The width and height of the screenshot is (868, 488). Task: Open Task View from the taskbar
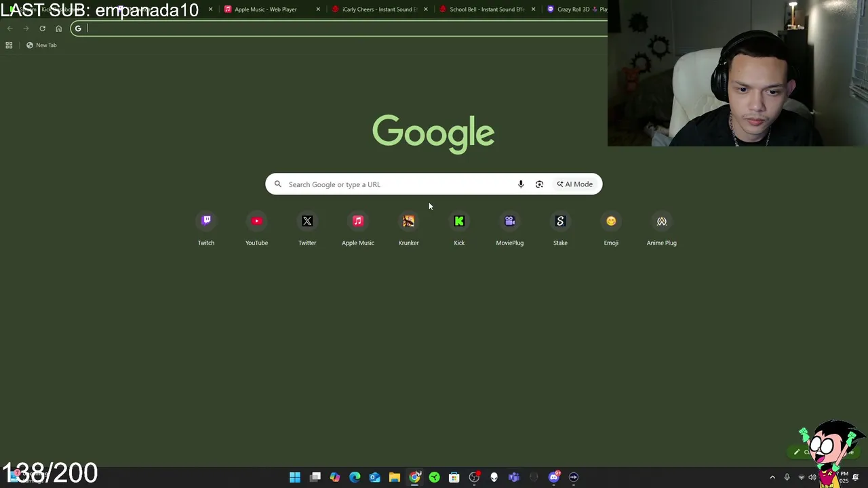315,477
